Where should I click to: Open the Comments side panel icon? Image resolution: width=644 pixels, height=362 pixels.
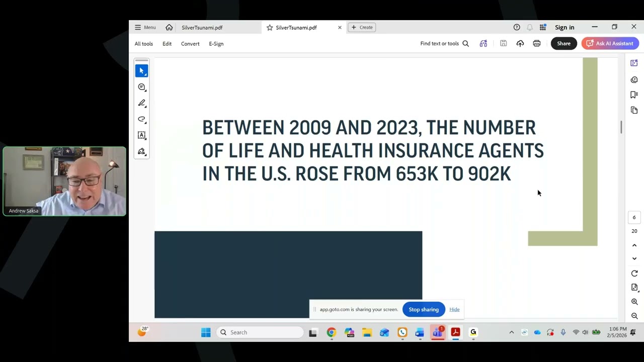pyautogui.click(x=634, y=80)
